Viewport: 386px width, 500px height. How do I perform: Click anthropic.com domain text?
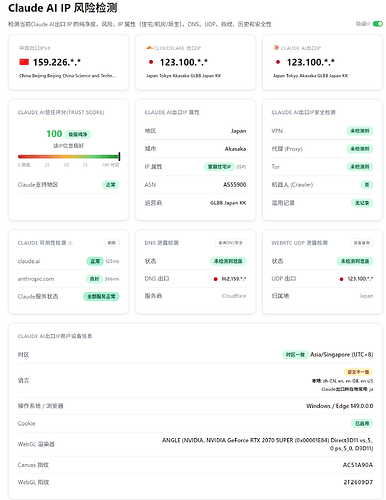click(x=36, y=279)
